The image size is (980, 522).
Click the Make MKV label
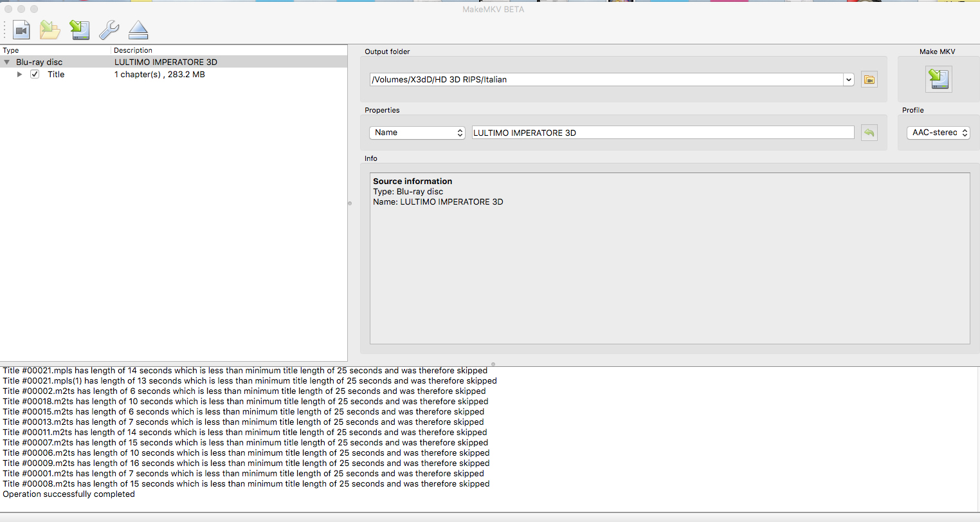pyautogui.click(x=937, y=51)
